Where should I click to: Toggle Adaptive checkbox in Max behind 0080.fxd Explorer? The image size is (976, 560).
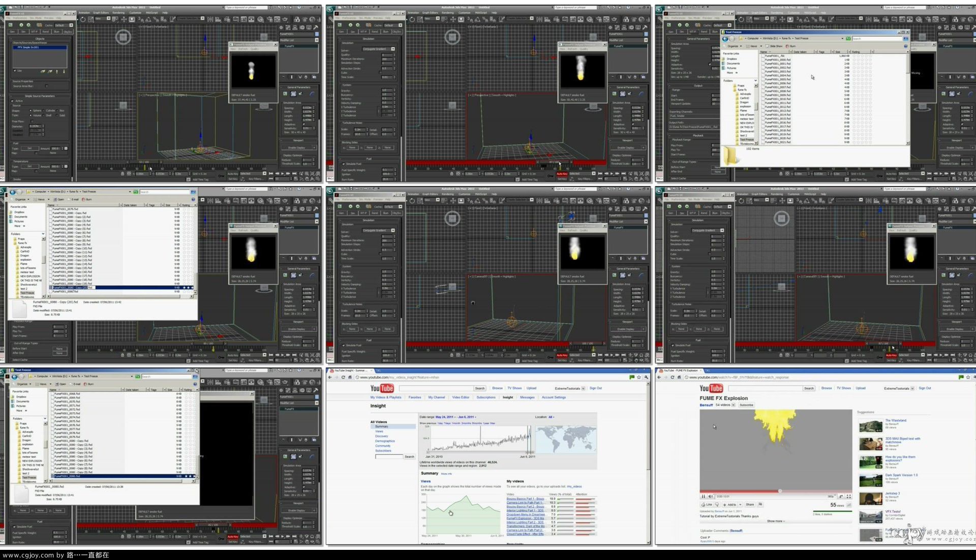pyautogui.click(x=305, y=487)
